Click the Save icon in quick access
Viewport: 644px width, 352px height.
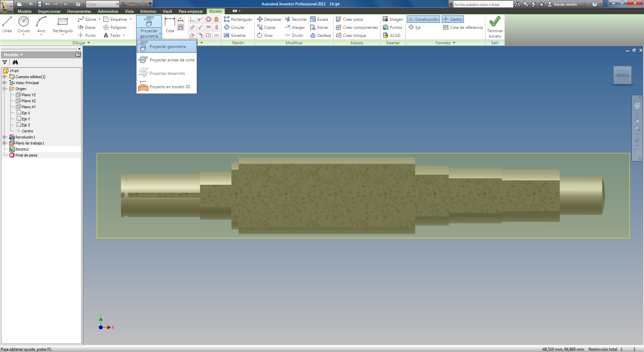[39, 4]
